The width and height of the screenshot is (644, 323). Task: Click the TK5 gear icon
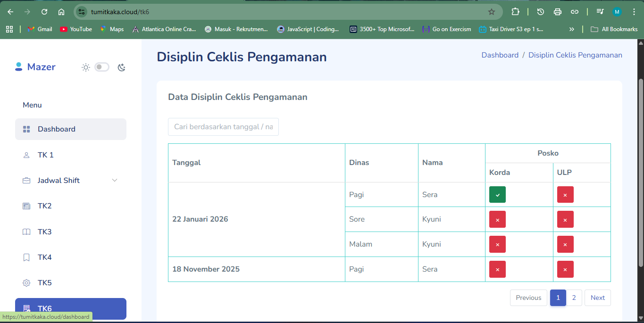point(26,283)
